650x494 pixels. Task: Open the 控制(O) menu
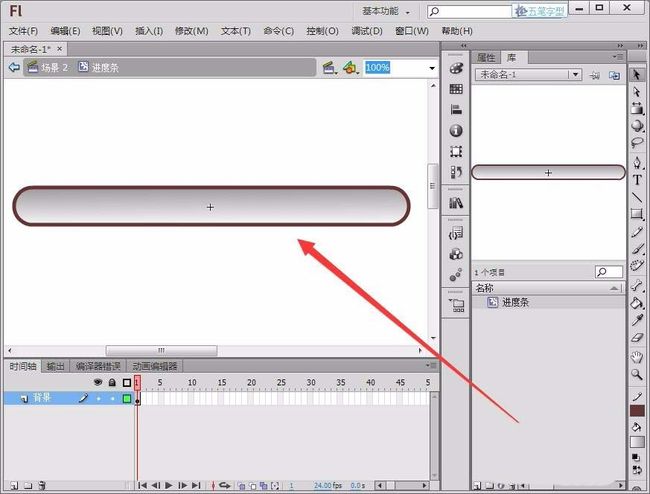click(x=322, y=31)
